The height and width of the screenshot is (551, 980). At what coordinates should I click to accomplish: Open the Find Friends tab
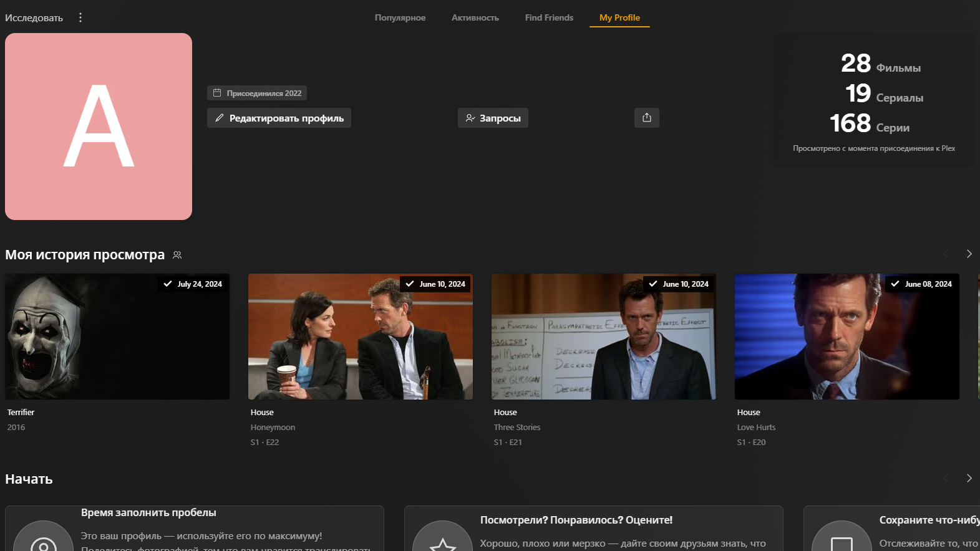(x=549, y=17)
